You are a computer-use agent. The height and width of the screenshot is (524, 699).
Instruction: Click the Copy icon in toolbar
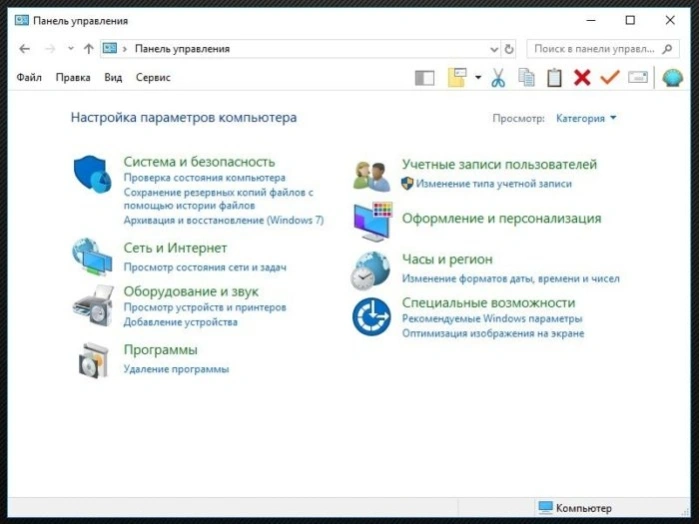coord(526,78)
